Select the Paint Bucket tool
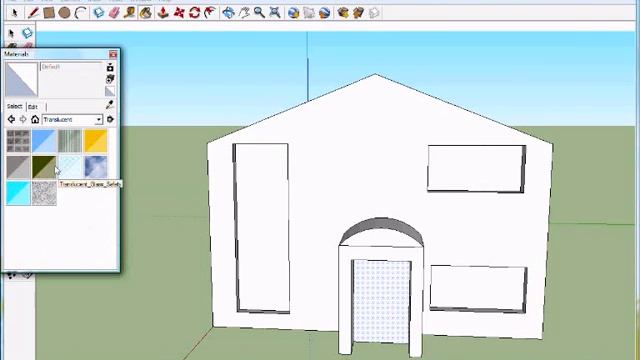This screenshot has height=360, width=640. pos(146,13)
